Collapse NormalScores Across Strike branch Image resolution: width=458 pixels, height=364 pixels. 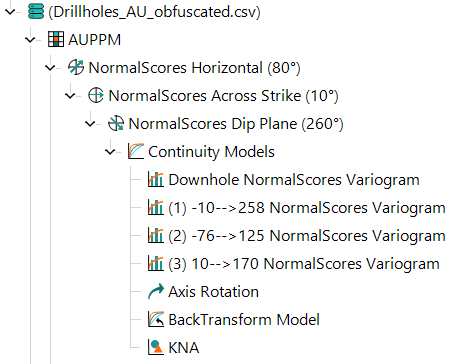coord(70,96)
